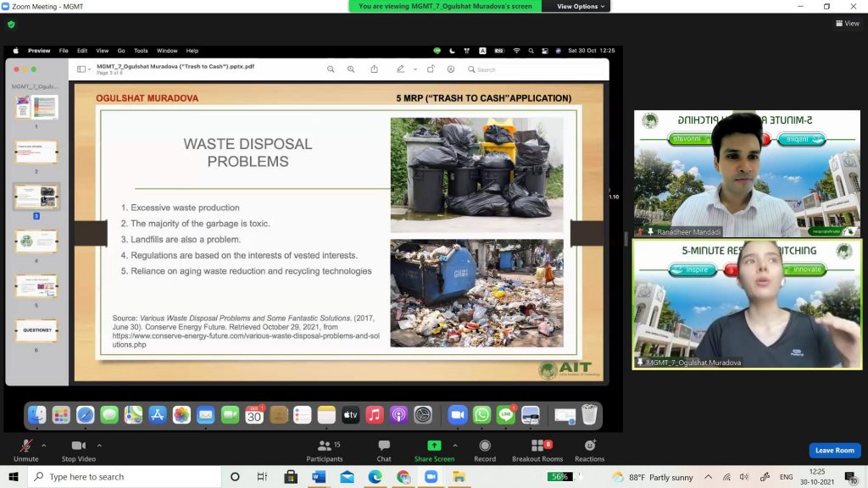Show hidden system tray icons
868x488 pixels.
pos(709,476)
